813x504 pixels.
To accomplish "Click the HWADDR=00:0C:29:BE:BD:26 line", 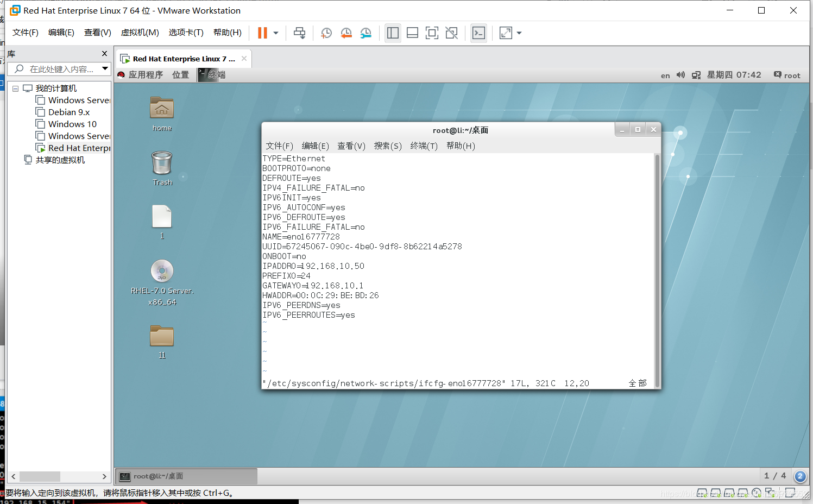I will 320,295.
